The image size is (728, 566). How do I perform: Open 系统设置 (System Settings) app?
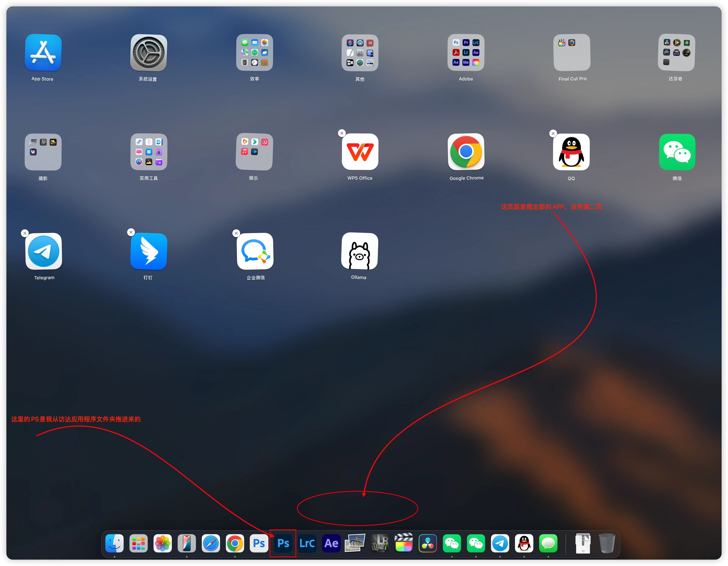click(149, 53)
